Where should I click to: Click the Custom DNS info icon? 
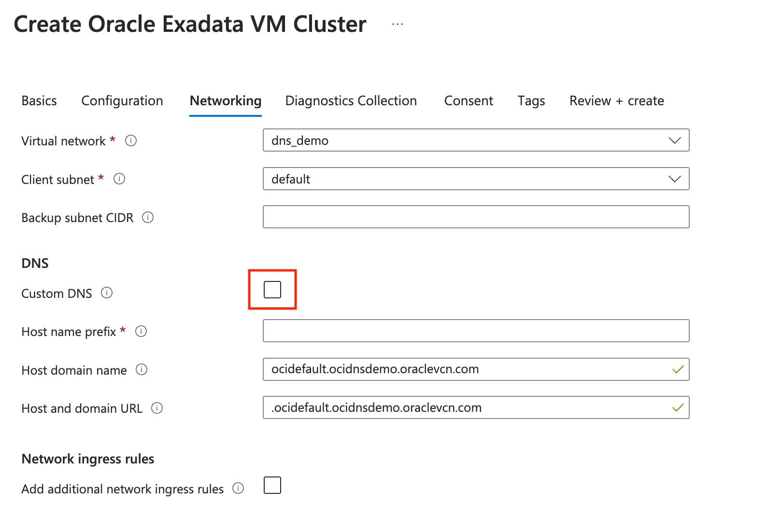[x=107, y=293]
